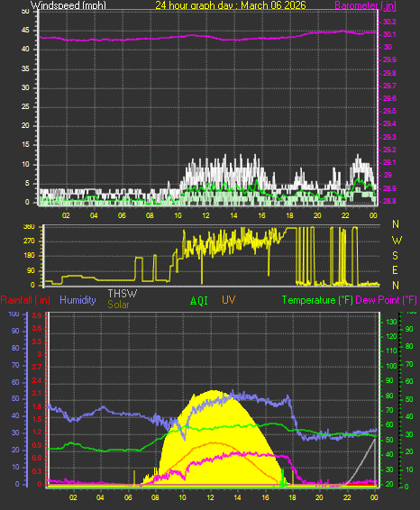The width and height of the screenshot is (420, 510).
Task: Click the "25" windspeed axis value
Action: tap(25, 106)
